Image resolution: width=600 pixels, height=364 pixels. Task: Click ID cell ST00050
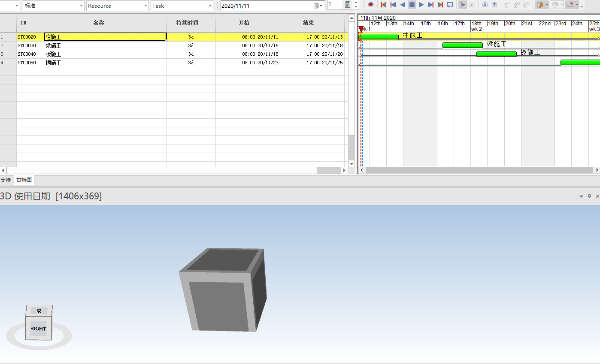tap(27, 63)
